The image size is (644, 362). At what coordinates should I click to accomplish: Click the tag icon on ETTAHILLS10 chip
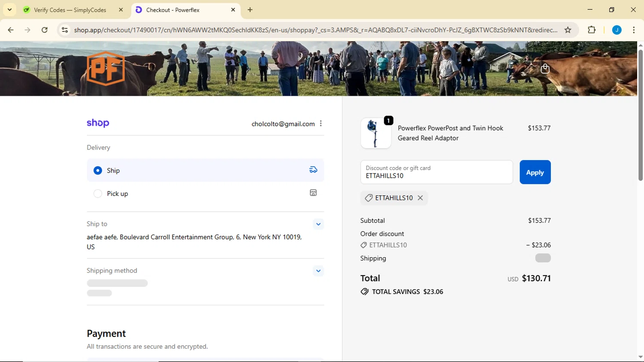point(368,198)
